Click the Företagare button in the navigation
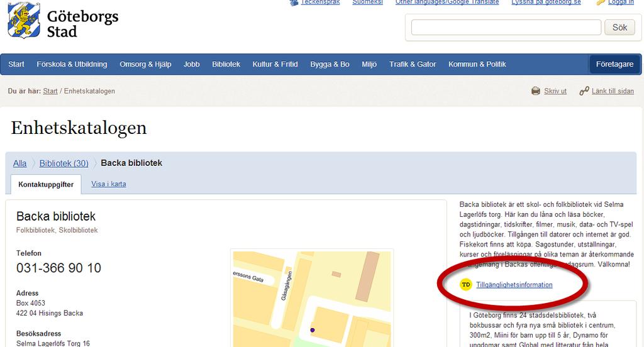This screenshot has height=347, width=644. 615,64
